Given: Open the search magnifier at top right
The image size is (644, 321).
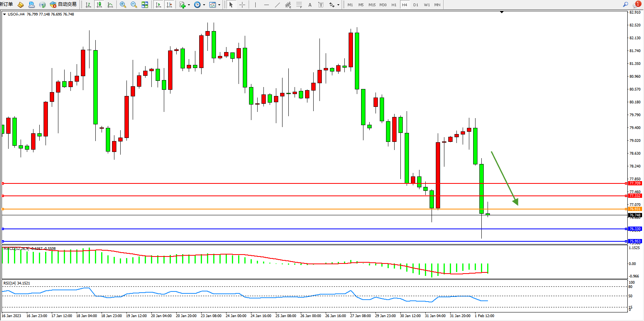Looking at the screenshot, I should pyautogui.click(x=625, y=4).
